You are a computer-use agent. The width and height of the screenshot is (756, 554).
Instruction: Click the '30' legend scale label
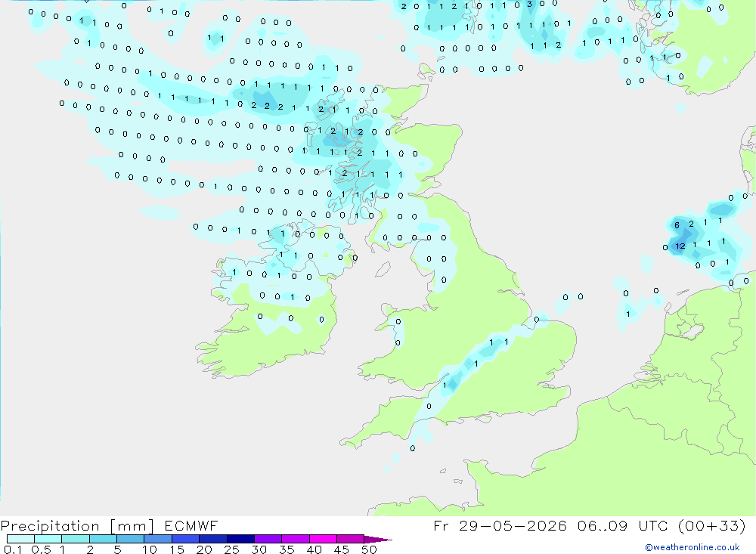[259, 549]
